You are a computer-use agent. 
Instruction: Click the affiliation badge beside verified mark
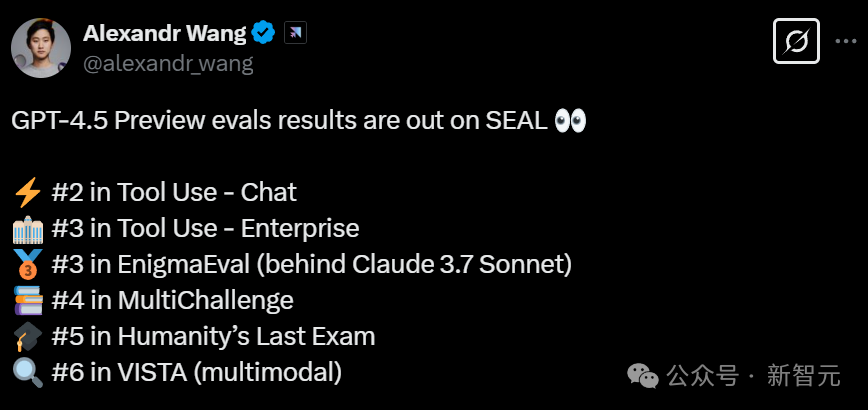(x=295, y=34)
